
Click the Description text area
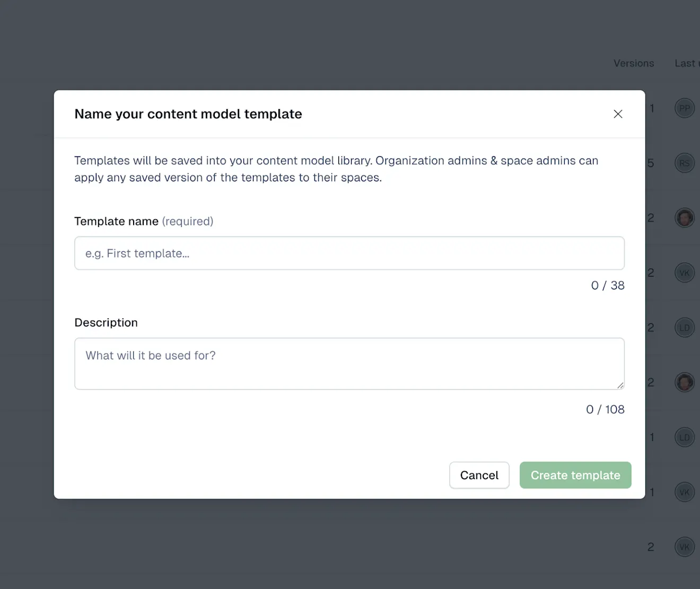(349, 364)
